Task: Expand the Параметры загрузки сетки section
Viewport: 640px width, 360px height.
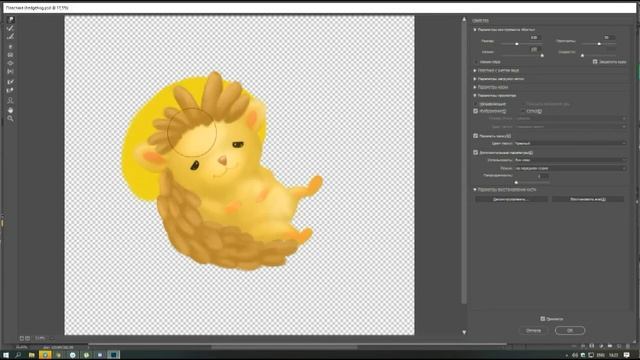Action: [475, 79]
